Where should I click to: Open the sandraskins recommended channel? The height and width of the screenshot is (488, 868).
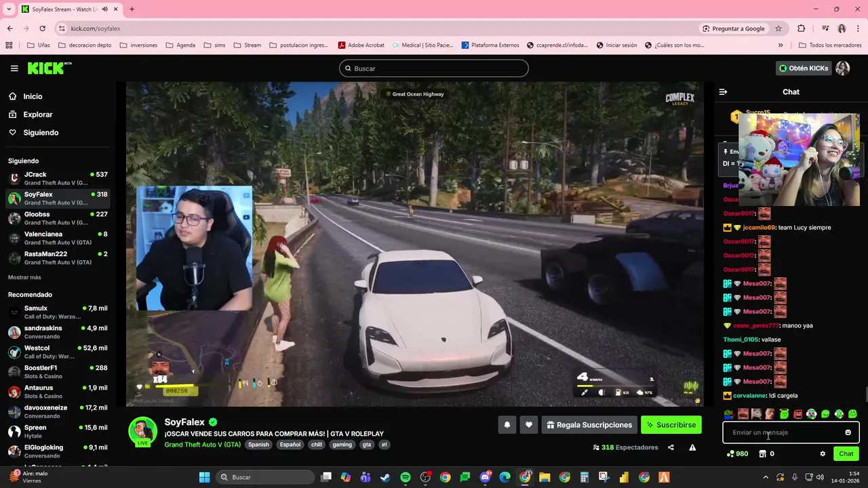pos(58,332)
